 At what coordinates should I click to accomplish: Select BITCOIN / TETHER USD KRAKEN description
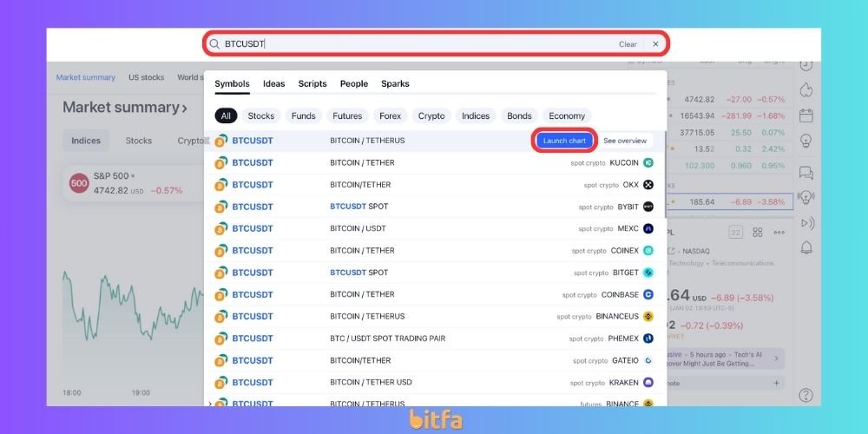[x=371, y=383]
